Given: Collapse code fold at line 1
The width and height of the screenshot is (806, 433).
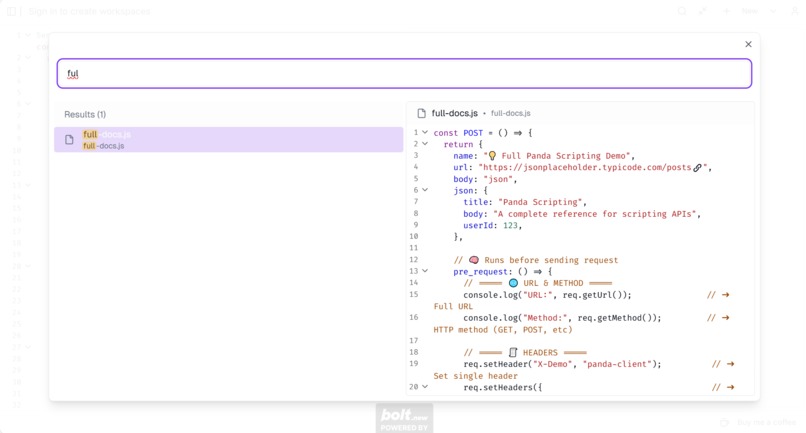Looking at the screenshot, I should 425,133.
